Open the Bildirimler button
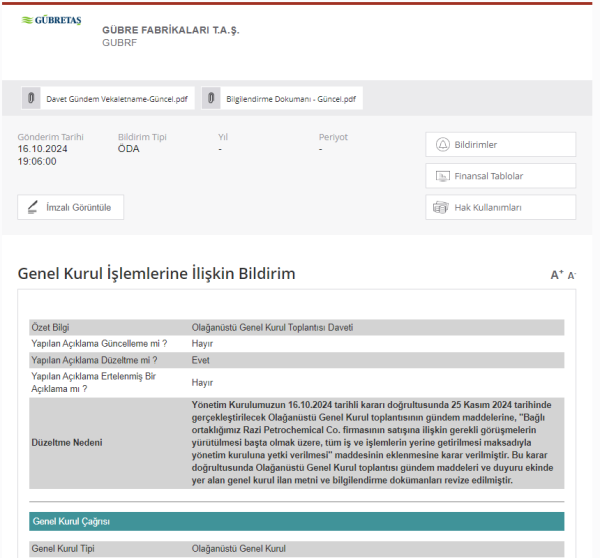Viewport: 600px width, 558px height. click(x=500, y=145)
